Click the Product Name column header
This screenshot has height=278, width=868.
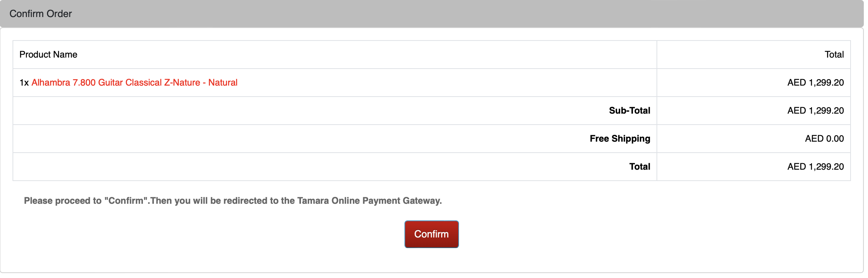pos(48,55)
